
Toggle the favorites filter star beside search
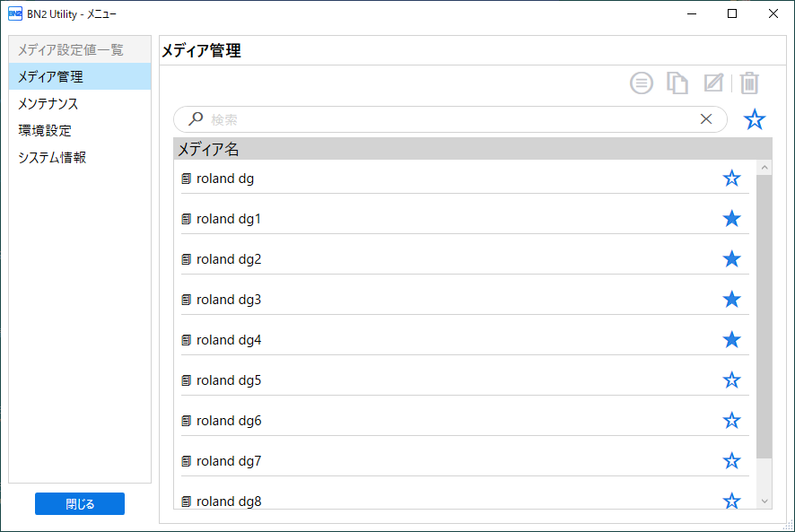(755, 119)
